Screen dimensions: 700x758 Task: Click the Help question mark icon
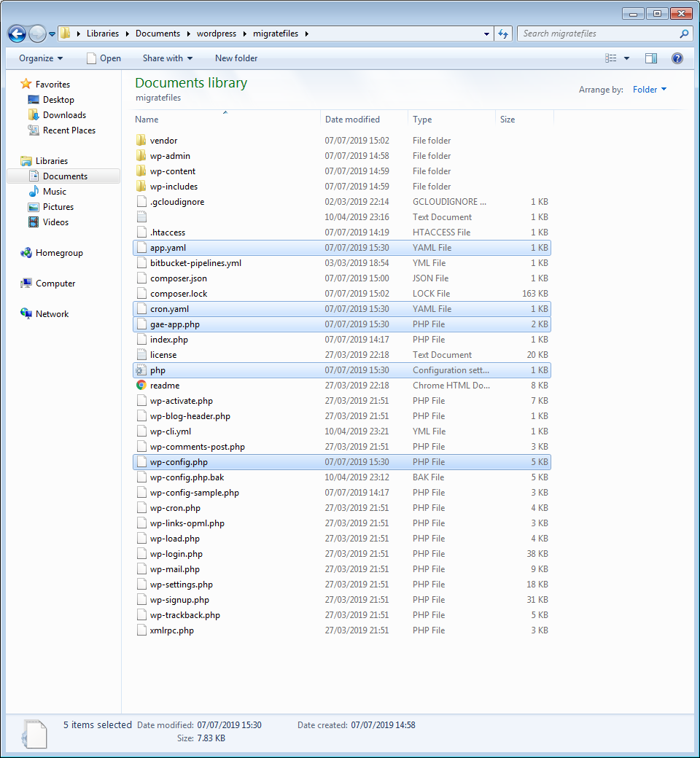[x=677, y=58]
